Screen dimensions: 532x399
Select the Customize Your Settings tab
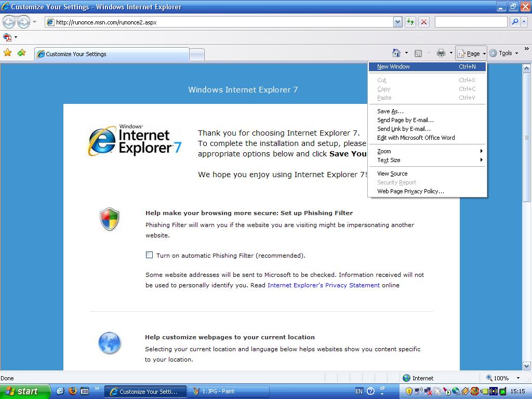pyautogui.click(x=112, y=54)
